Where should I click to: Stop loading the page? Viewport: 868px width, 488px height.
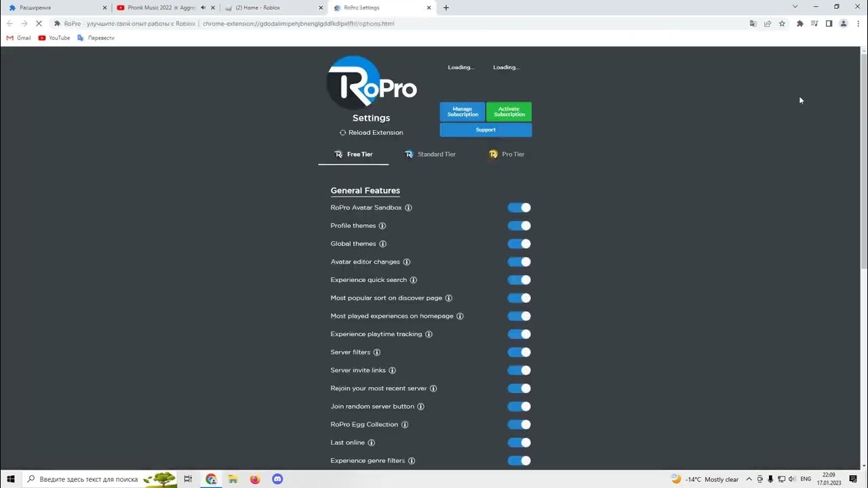[39, 23]
